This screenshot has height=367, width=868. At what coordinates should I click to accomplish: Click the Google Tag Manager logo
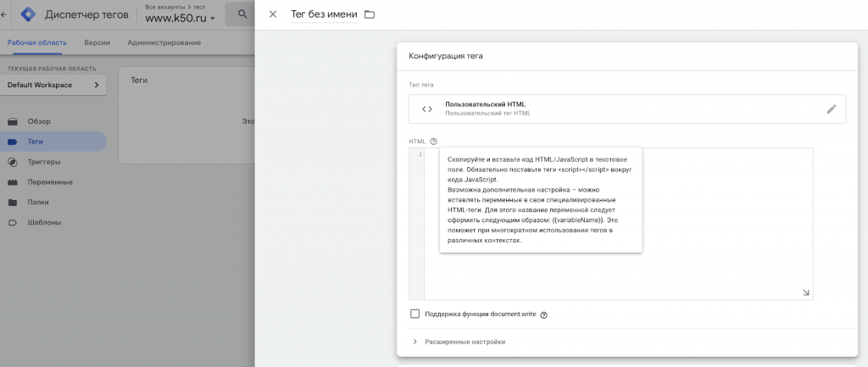(28, 14)
